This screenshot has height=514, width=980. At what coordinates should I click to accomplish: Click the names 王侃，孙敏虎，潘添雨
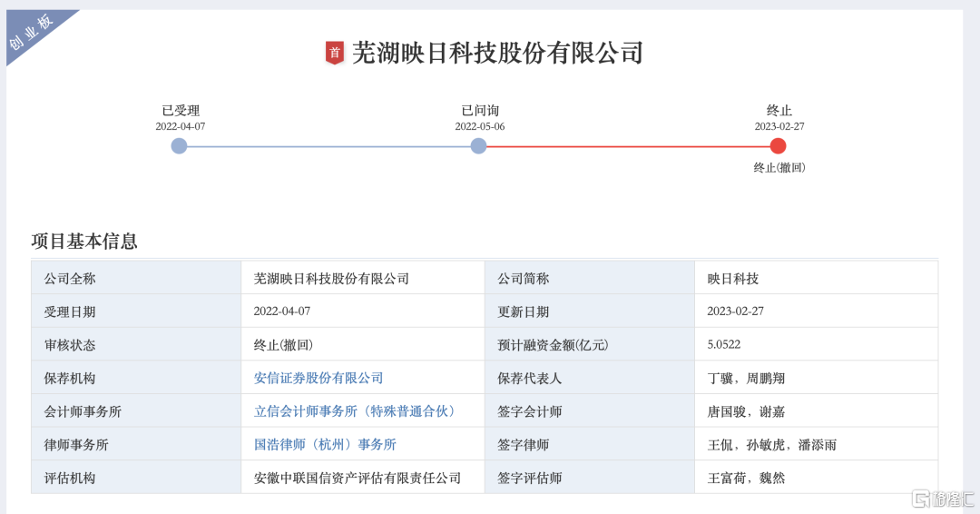772,445
